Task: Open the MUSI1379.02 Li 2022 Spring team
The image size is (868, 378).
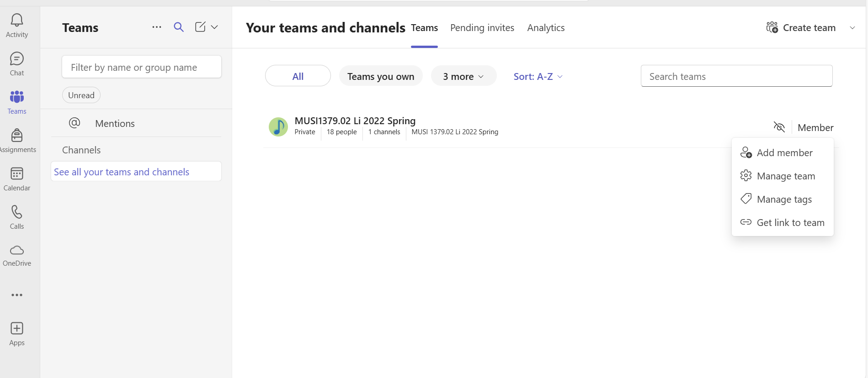Action: coord(355,121)
